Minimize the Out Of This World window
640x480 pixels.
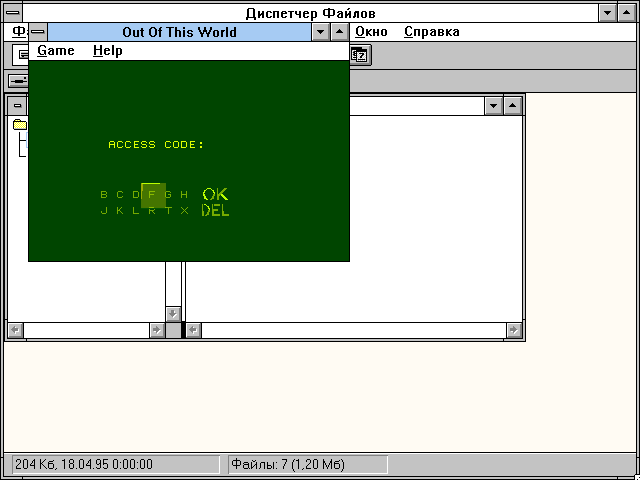[320, 32]
